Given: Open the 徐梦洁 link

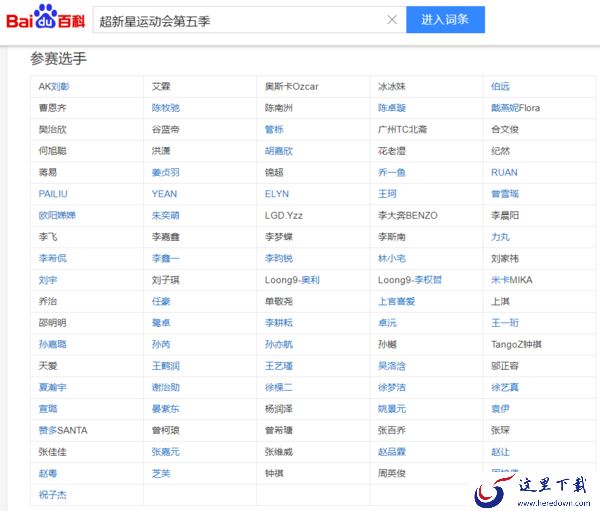Looking at the screenshot, I should [x=392, y=387].
